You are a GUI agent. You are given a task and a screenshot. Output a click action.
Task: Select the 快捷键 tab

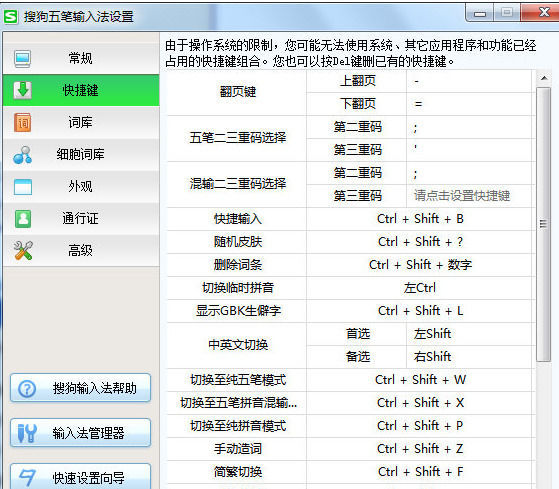[x=81, y=90]
